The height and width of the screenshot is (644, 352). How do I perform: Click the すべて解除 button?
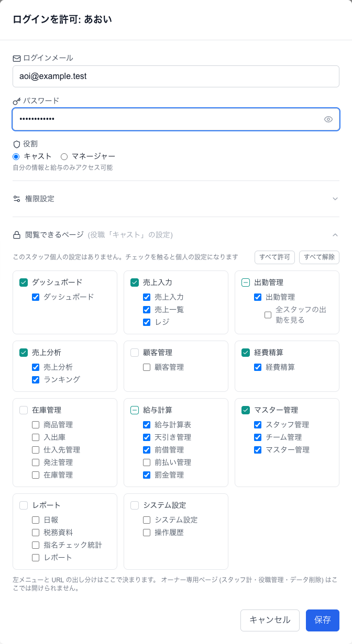pos(319,257)
